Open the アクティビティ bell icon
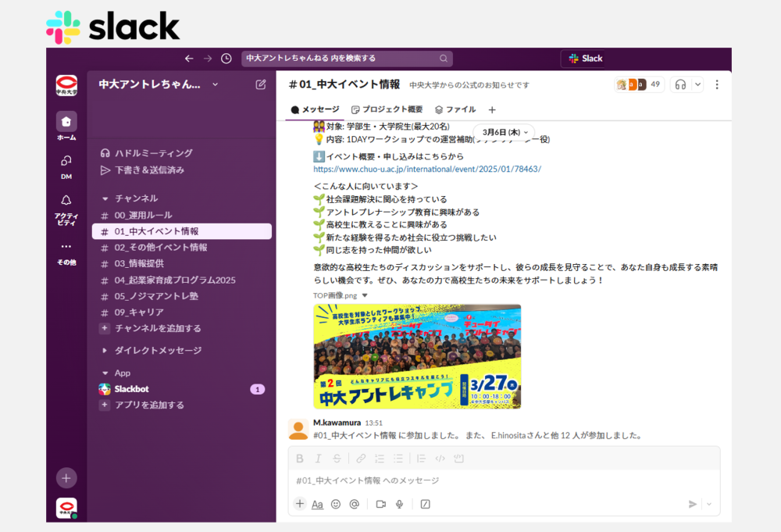Viewport: 781px width, 532px height. (66, 200)
